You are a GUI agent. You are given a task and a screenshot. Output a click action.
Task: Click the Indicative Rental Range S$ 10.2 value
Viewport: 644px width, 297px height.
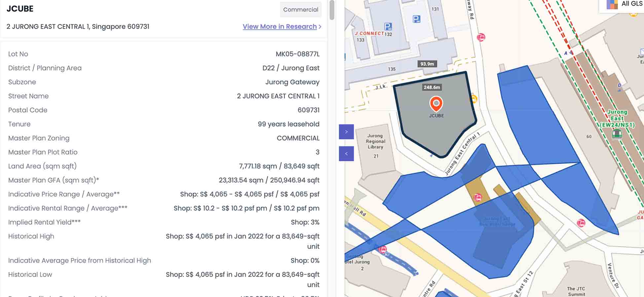pyautogui.click(x=246, y=208)
